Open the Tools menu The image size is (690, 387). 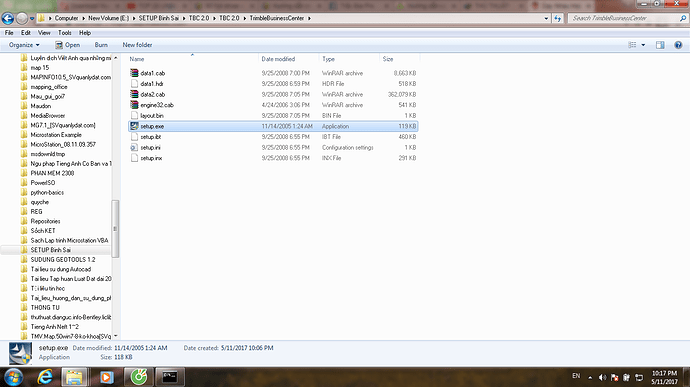64,33
